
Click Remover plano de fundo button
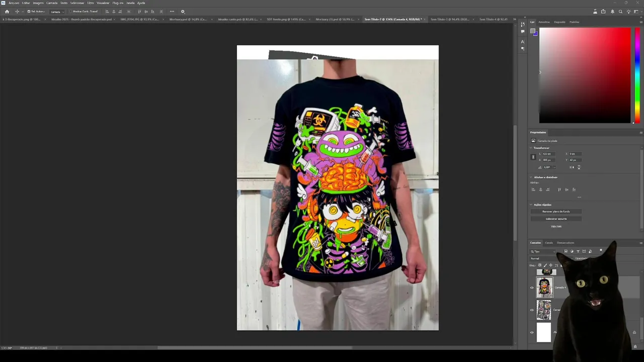pos(556,212)
